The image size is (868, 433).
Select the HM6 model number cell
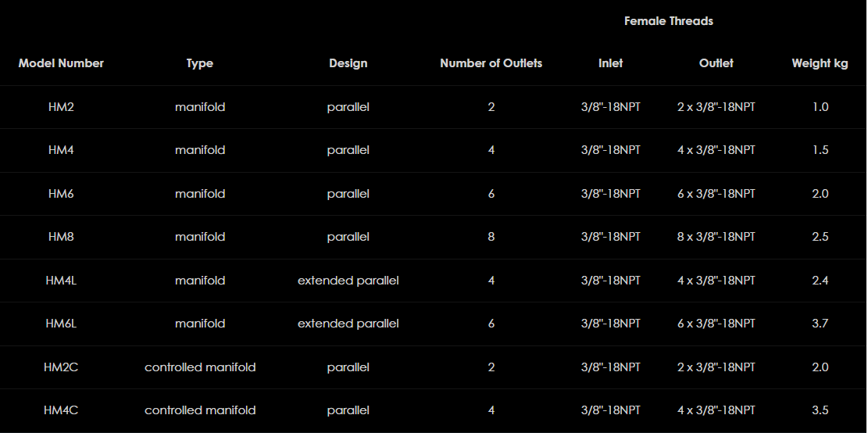pyautogui.click(x=61, y=194)
